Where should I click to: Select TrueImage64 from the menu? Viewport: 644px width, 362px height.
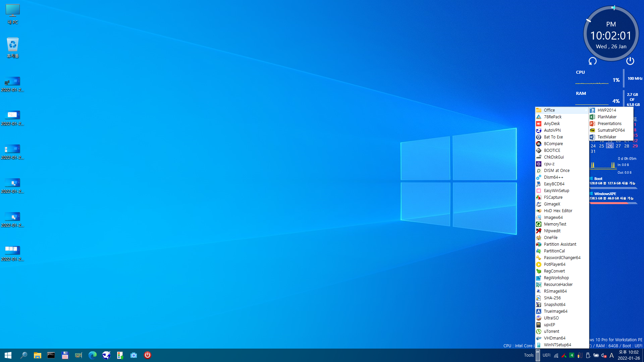562,311
